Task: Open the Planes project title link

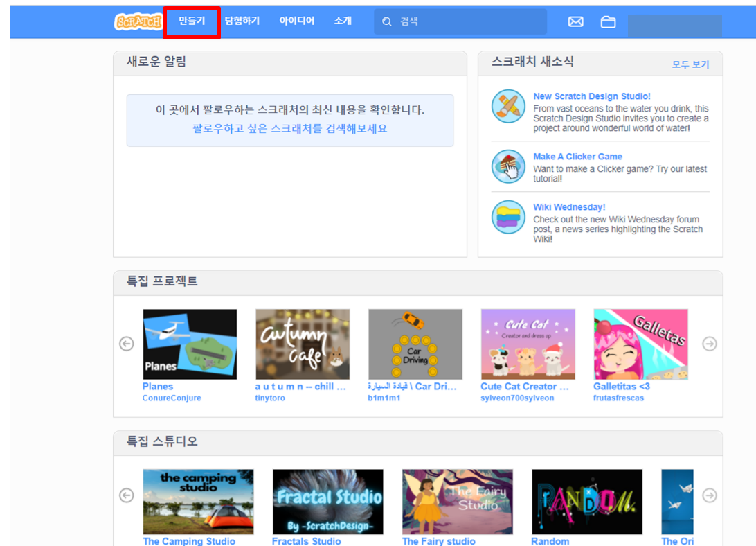Action: tap(158, 386)
